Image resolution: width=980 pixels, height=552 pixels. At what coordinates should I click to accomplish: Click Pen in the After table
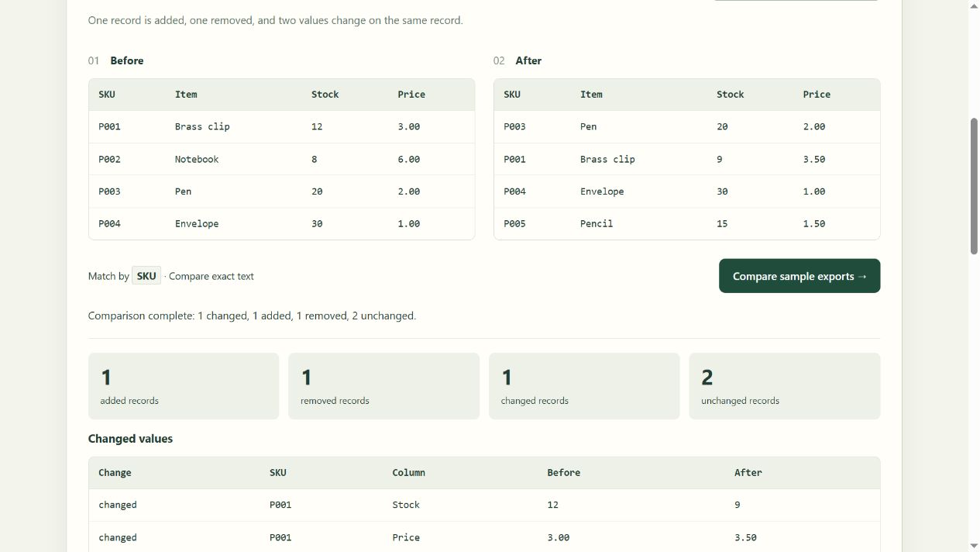pos(589,126)
